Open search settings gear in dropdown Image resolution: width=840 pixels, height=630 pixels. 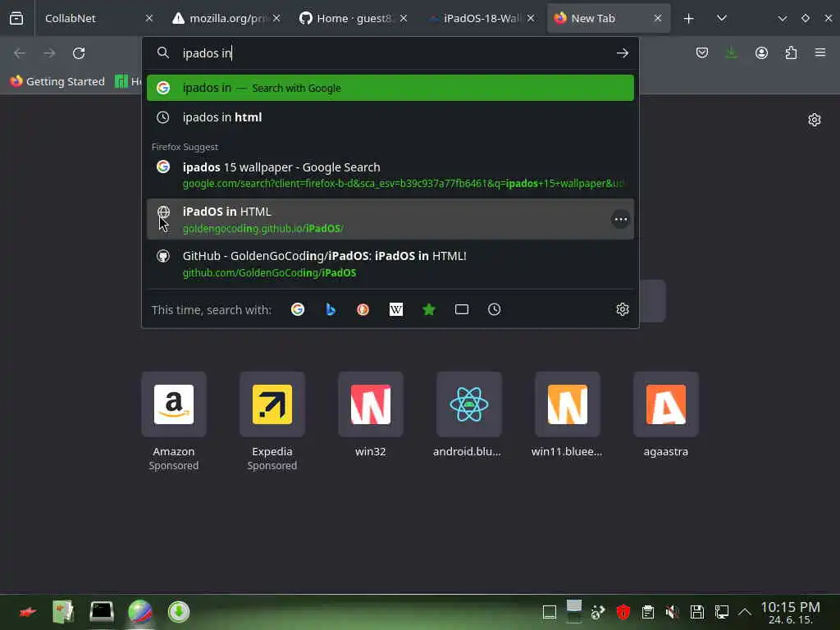[622, 309]
